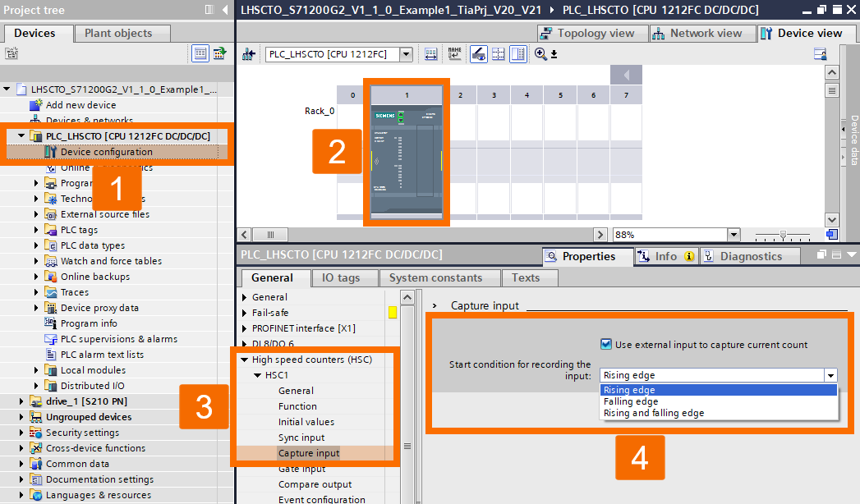Open the Device data side panel
This screenshot has height=504, width=860.
point(853,140)
